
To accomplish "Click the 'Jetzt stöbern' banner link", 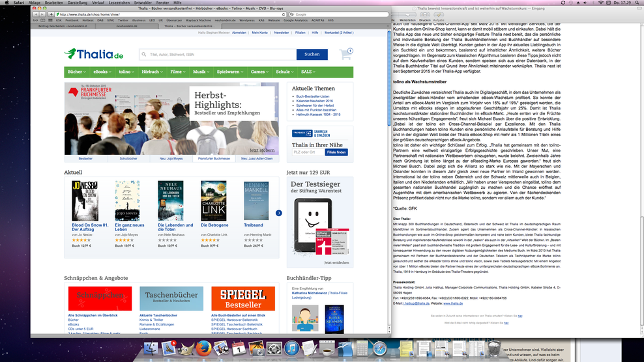I will pos(262,150).
